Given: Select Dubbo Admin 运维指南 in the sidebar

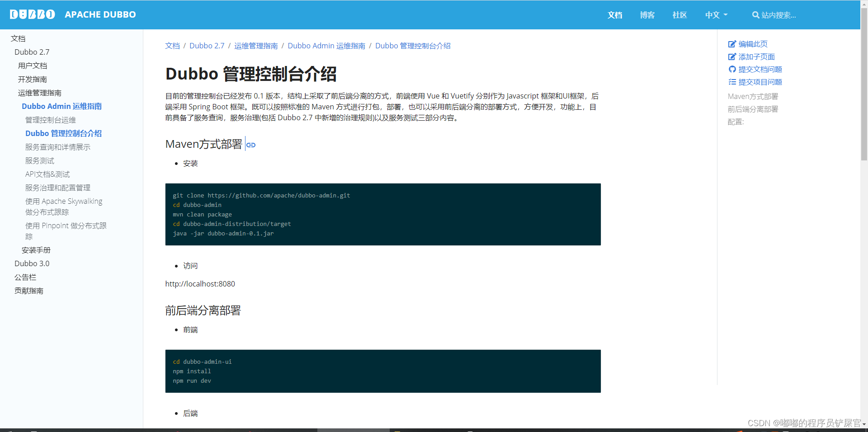Looking at the screenshot, I should pyautogui.click(x=61, y=106).
